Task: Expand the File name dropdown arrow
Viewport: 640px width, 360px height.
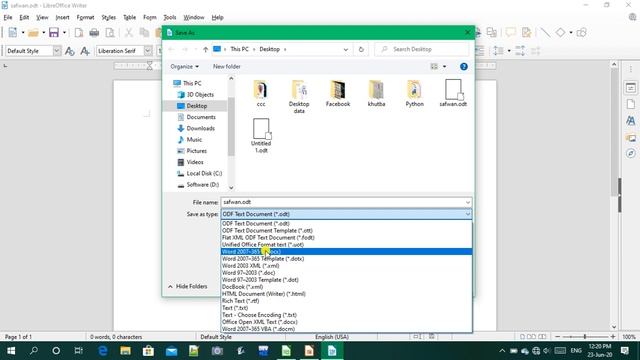Action: pos(468,202)
